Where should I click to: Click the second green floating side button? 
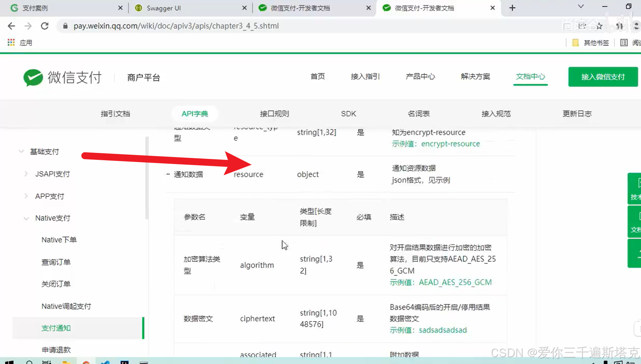[634, 221]
